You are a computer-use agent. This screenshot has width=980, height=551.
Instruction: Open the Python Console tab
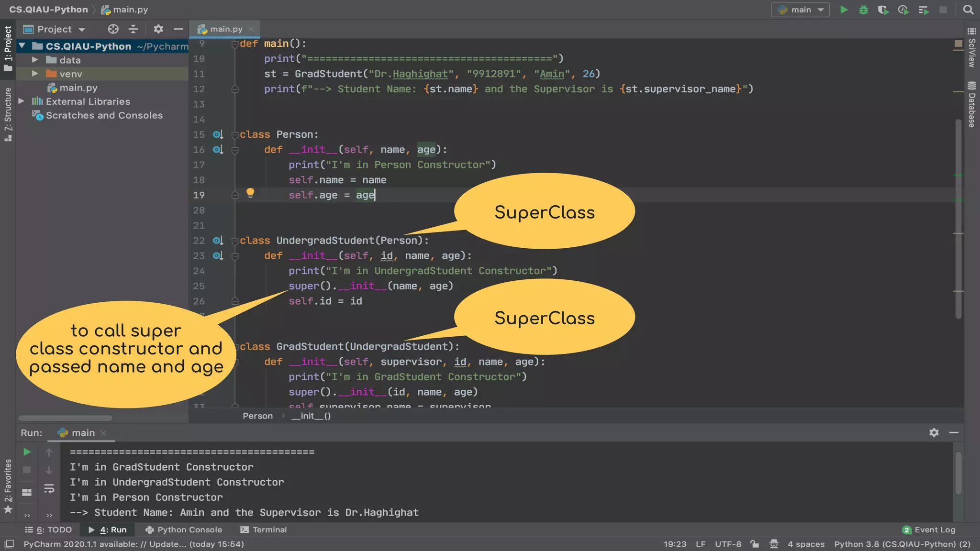point(184,529)
